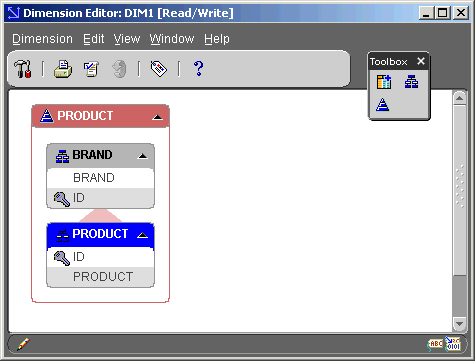Minimize the Dimension Editor window
Viewport: 475px width, 361px height.
[426, 13]
